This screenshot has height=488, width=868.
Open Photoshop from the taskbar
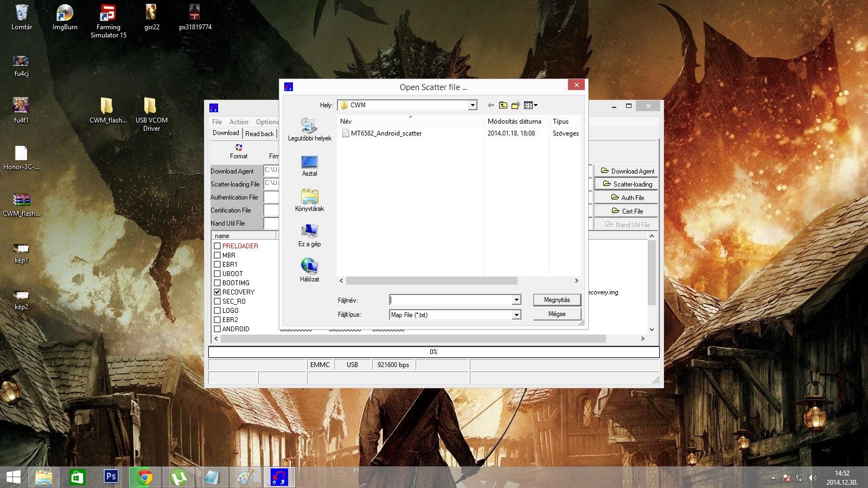111,477
